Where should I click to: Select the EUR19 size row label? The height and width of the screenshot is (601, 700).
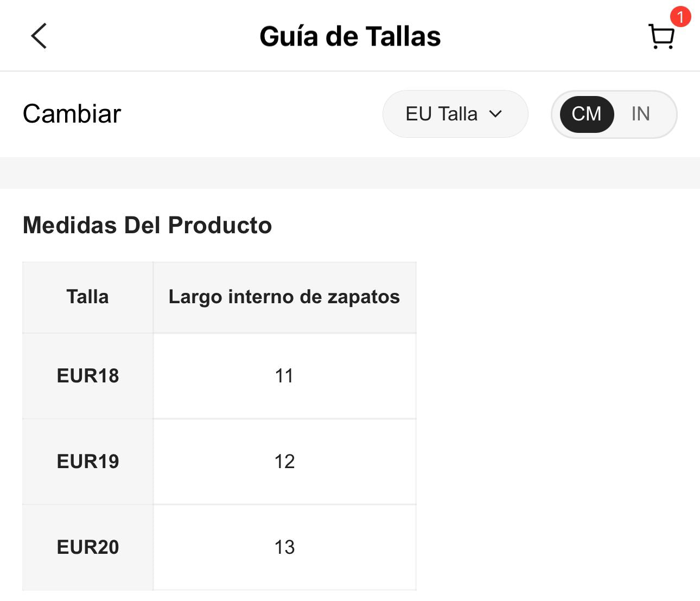(88, 462)
